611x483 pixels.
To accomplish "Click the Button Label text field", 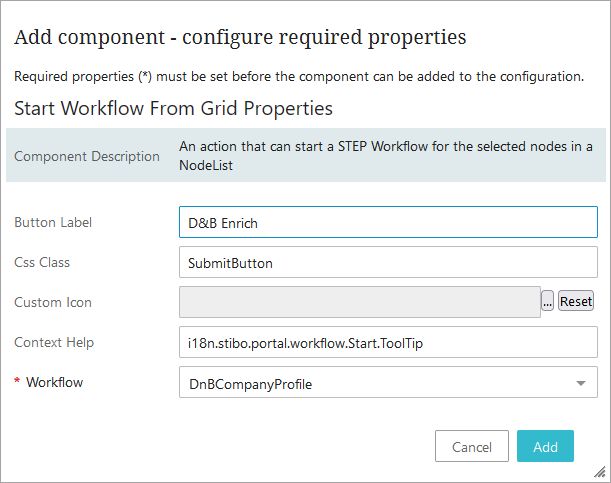I will (387, 222).
